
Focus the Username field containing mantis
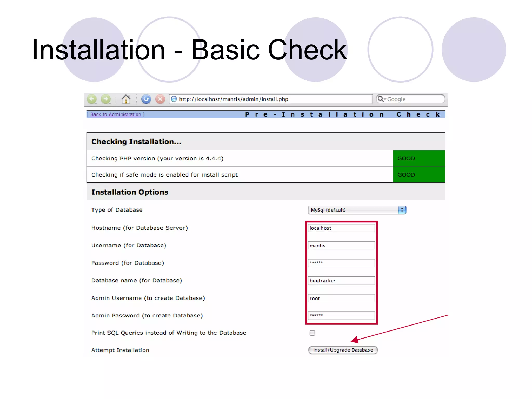point(341,246)
